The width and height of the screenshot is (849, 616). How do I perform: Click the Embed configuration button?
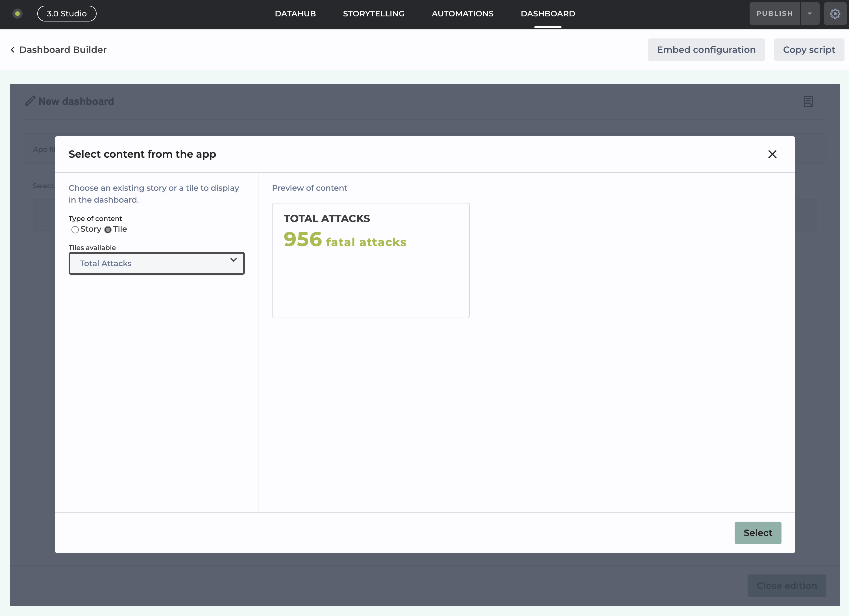click(x=706, y=50)
